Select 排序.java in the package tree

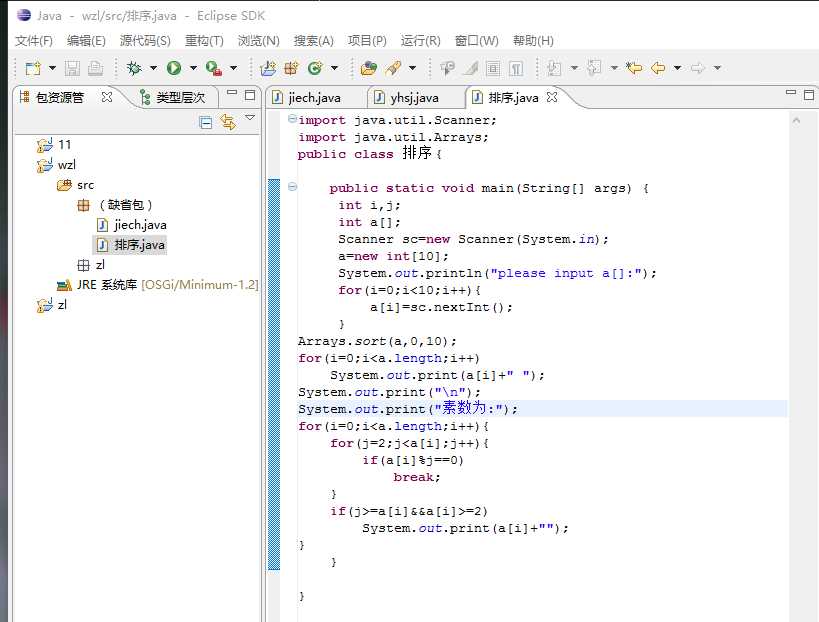131,245
